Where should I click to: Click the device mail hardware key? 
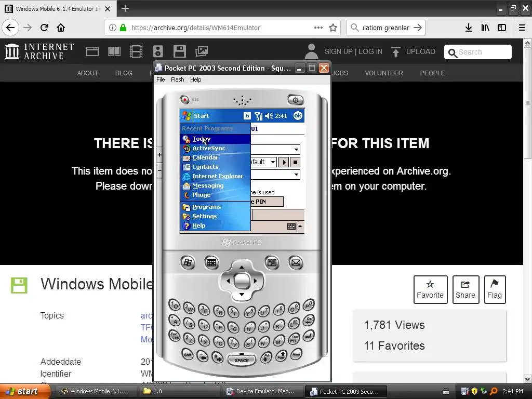point(296,262)
